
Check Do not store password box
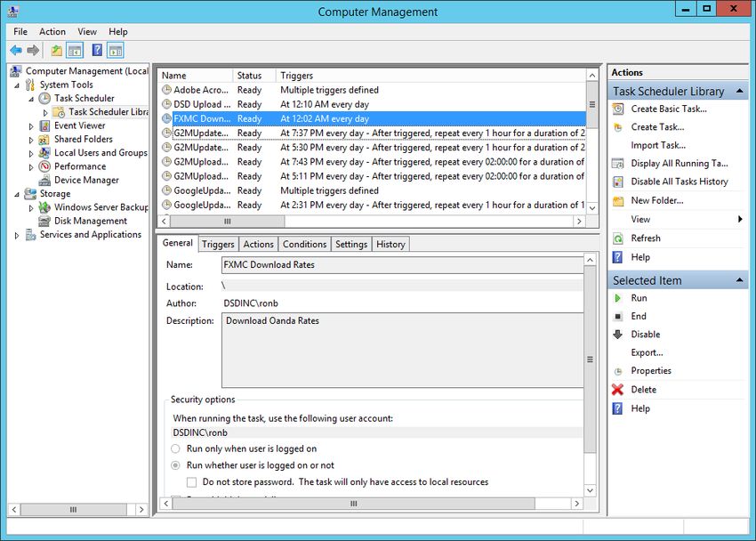(x=191, y=481)
